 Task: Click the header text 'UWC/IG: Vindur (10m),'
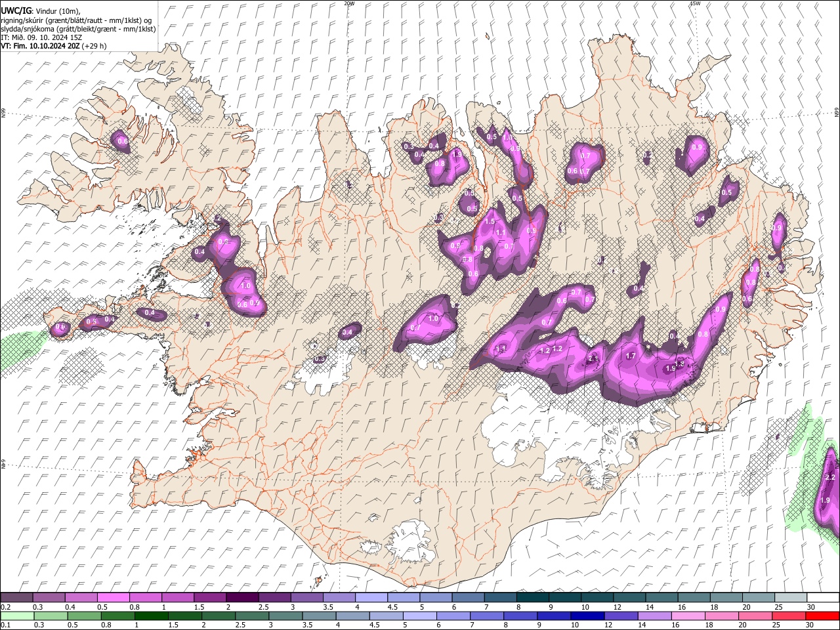[41, 11]
